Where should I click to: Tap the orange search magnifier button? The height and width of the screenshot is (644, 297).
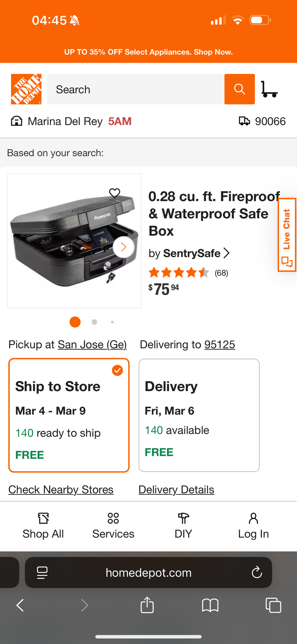pos(239,89)
